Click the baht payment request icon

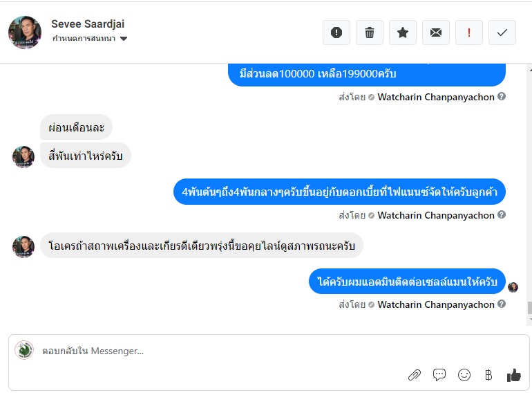point(488,375)
